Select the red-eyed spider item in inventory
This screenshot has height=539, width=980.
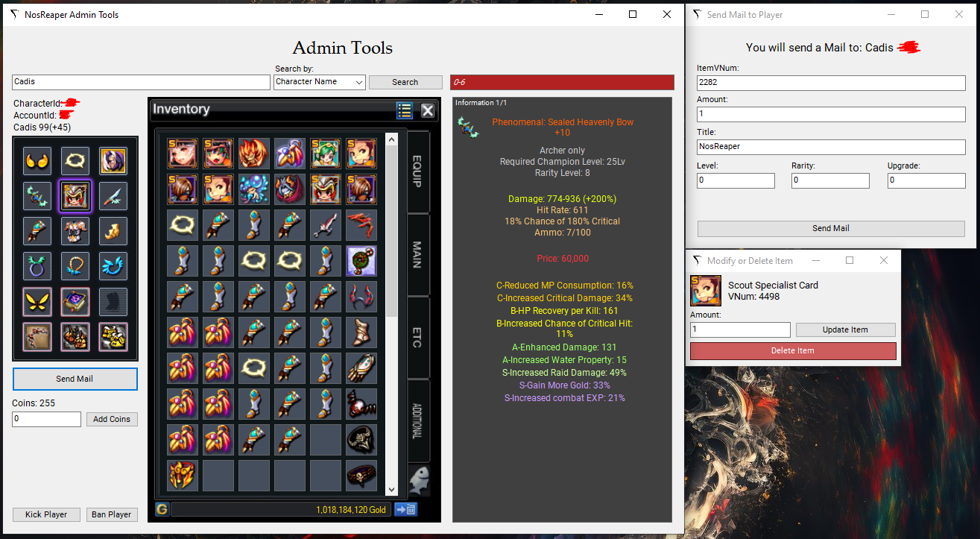pos(361,403)
